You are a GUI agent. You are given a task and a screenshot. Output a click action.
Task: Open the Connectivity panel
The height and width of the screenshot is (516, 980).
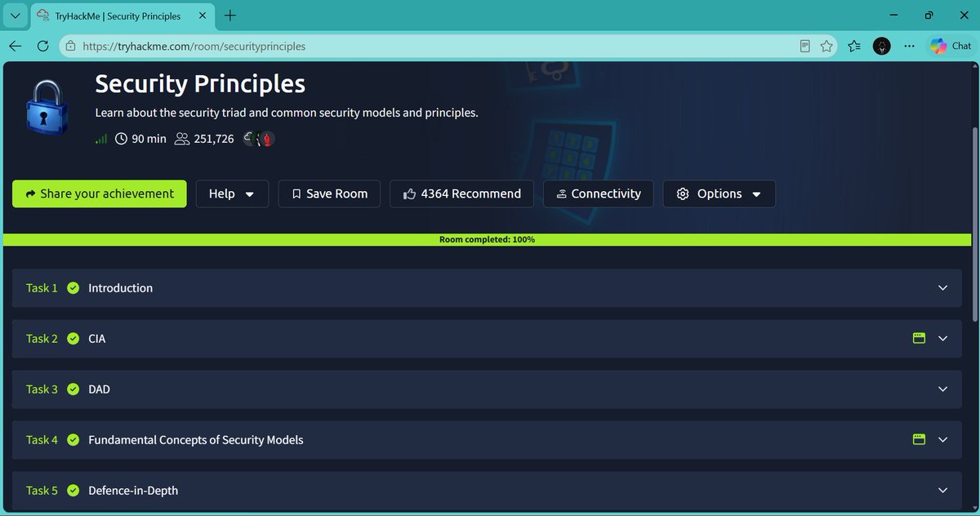pos(598,193)
